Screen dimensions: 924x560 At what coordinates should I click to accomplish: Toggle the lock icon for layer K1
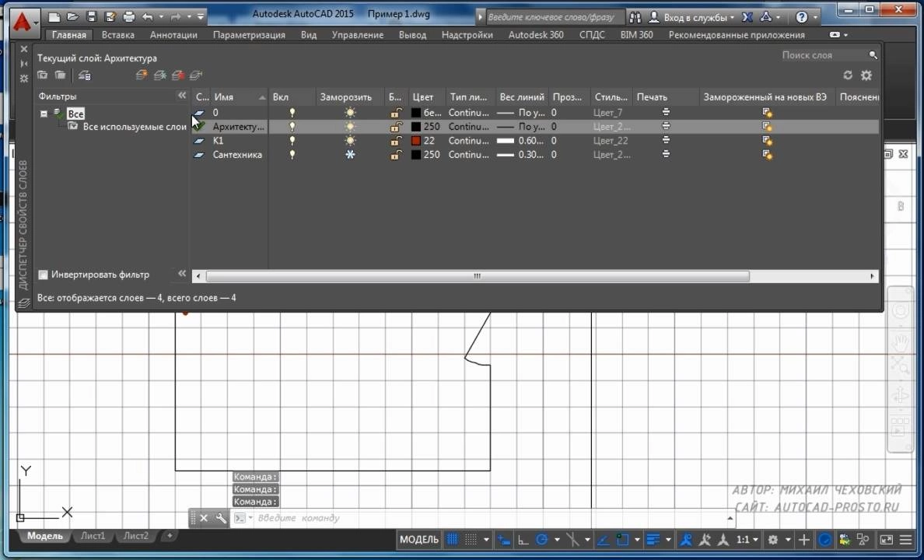[396, 141]
